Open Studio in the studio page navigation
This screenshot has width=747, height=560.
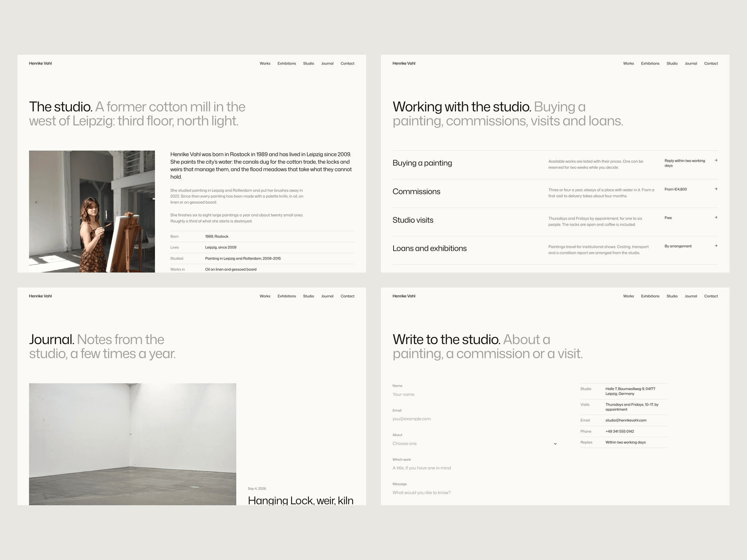click(x=308, y=63)
